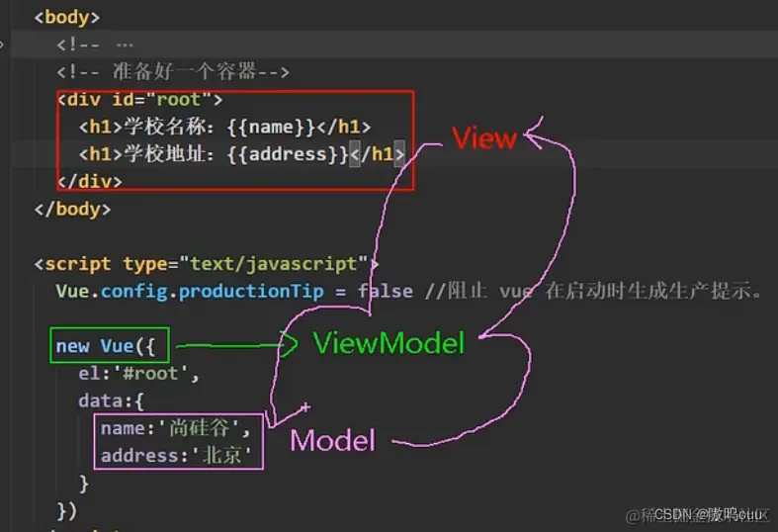Click the new Vue({ constructor call

(106, 346)
